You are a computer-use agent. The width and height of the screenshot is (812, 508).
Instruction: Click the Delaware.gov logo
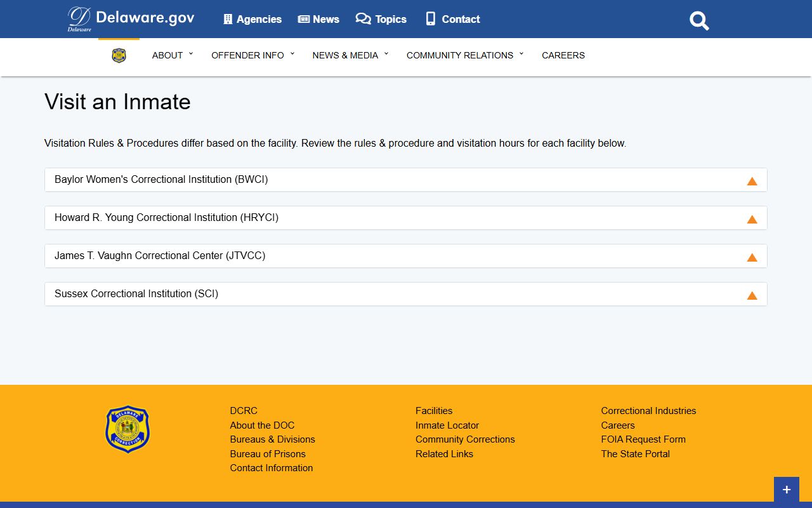pyautogui.click(x=131, y=19)
